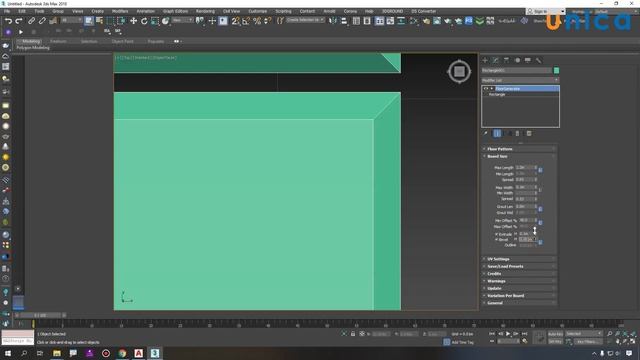Open the Rendering menu
This screenshot has width=640, height=360.
205,11
